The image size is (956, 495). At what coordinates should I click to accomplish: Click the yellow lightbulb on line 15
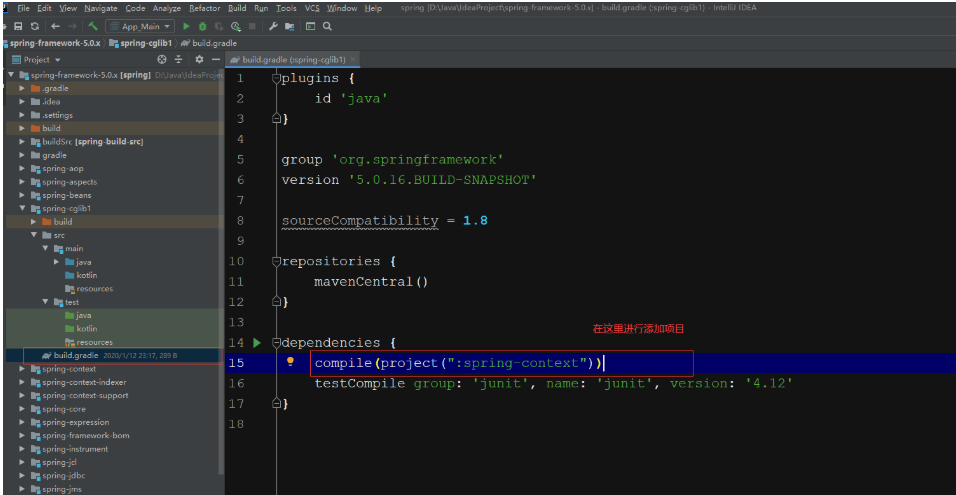point(291,361)
